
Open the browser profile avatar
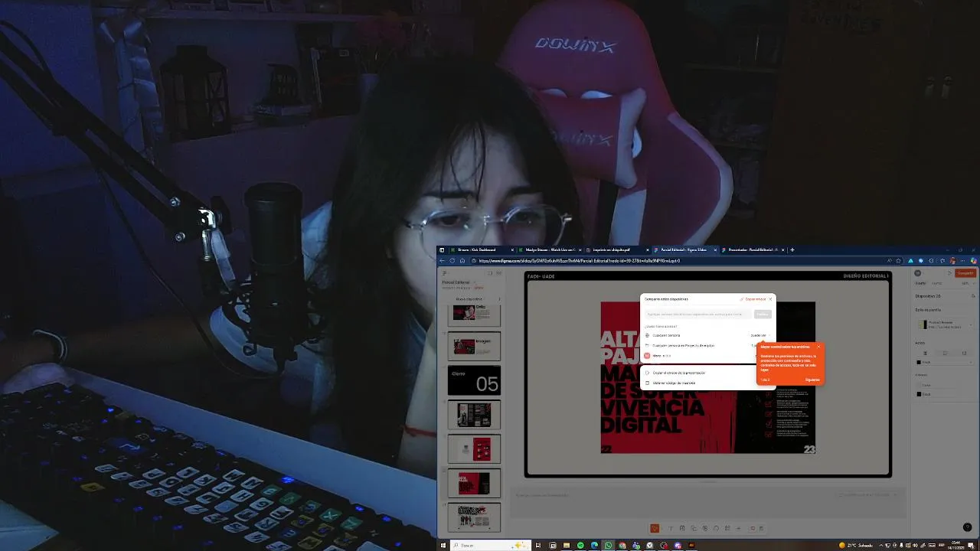coord(952,260)
